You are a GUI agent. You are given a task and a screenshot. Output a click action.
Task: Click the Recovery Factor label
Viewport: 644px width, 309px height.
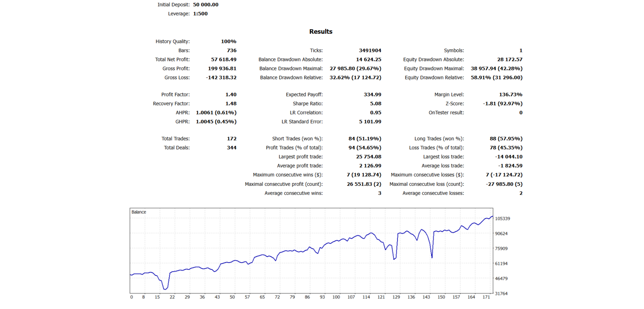(171, 103)
